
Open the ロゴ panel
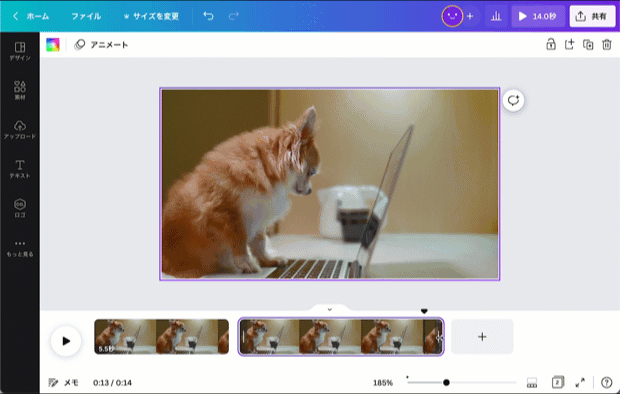pyautogui.click(x=20, y=208)
